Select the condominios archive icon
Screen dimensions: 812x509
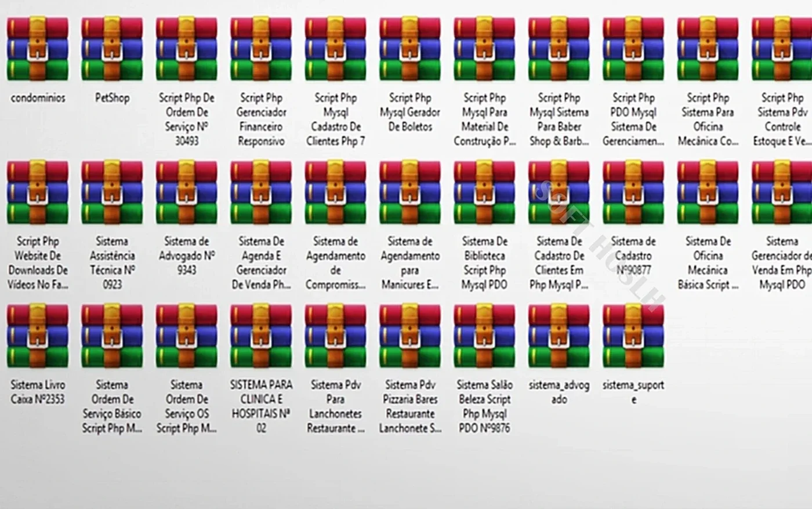pyautogui.click(x=38, y=49)
